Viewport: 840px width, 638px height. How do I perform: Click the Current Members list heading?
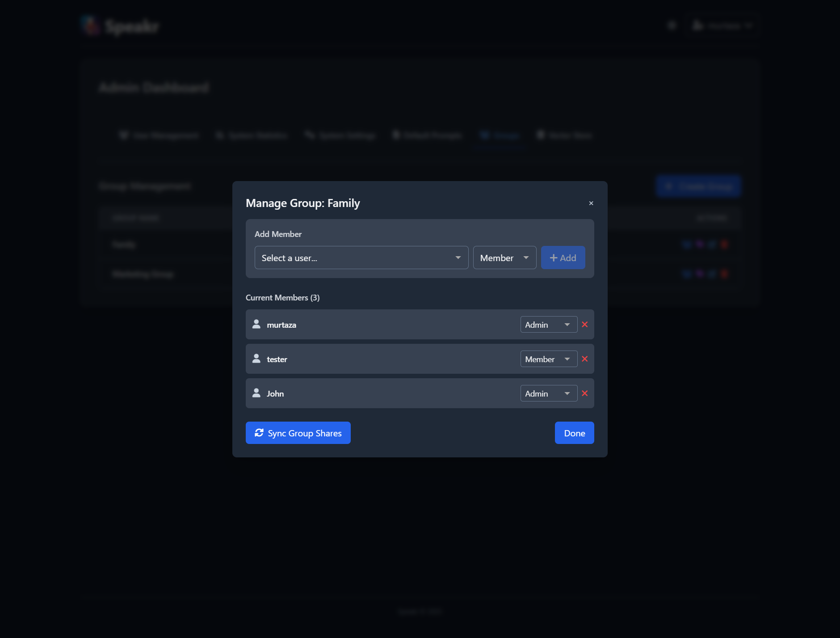tap(282, 297)
